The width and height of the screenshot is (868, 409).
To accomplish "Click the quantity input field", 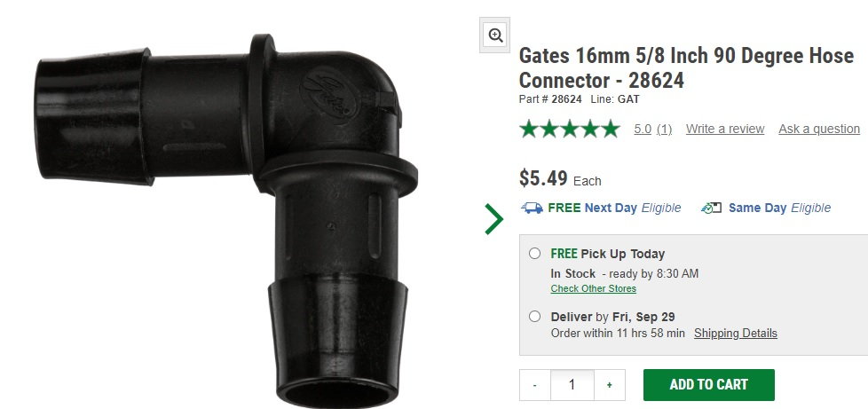I will tap(572, 385).
